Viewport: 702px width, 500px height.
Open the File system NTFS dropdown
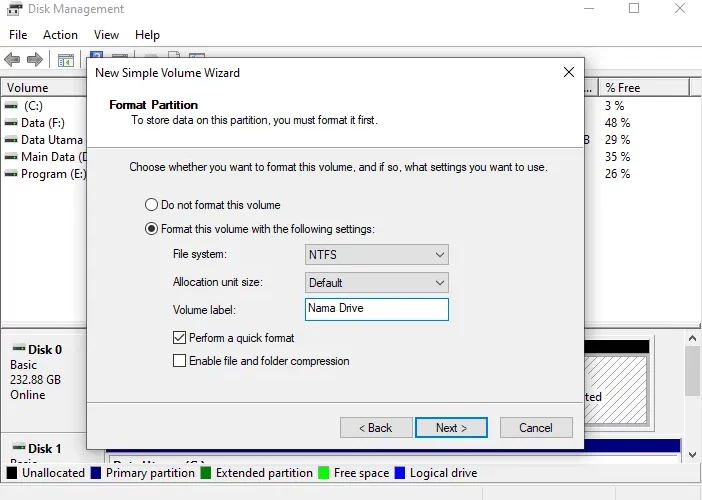coord(377,254)
